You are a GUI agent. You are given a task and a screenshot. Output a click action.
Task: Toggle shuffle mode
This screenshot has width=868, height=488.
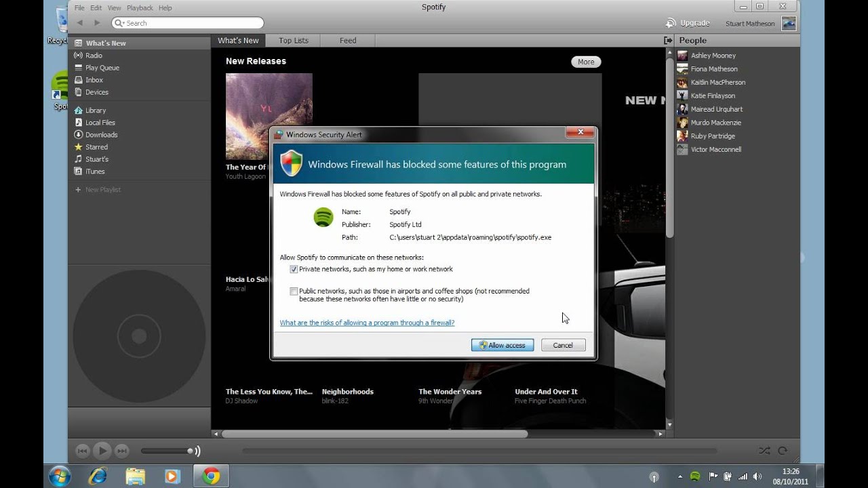pos(764,451)
